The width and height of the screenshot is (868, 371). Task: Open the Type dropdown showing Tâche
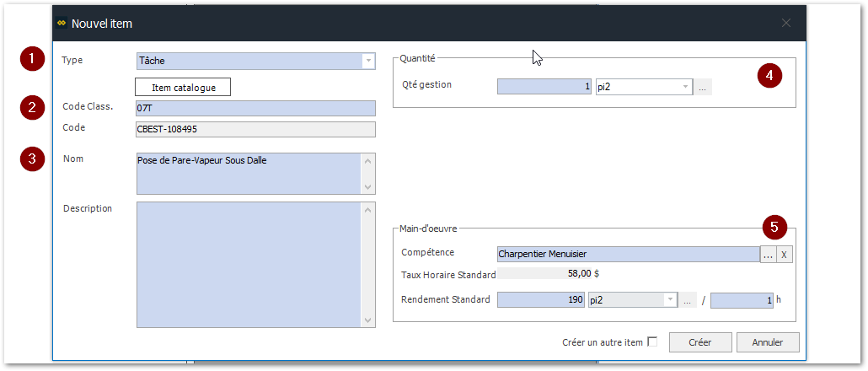pos(368,61)
